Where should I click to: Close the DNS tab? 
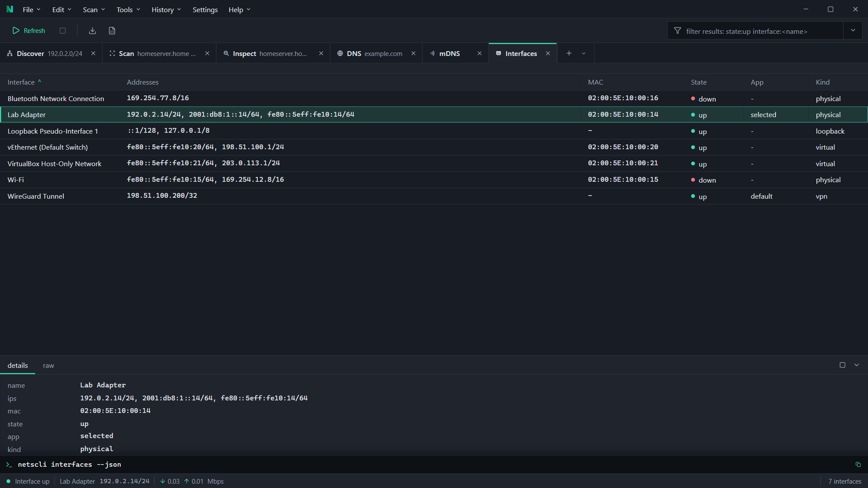click(x=414, y=53)
